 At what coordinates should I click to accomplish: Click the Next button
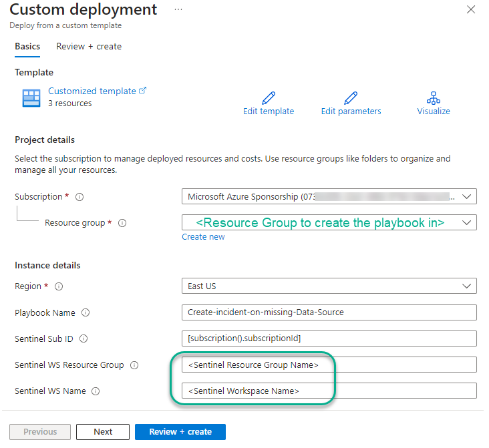coord(103,432)
